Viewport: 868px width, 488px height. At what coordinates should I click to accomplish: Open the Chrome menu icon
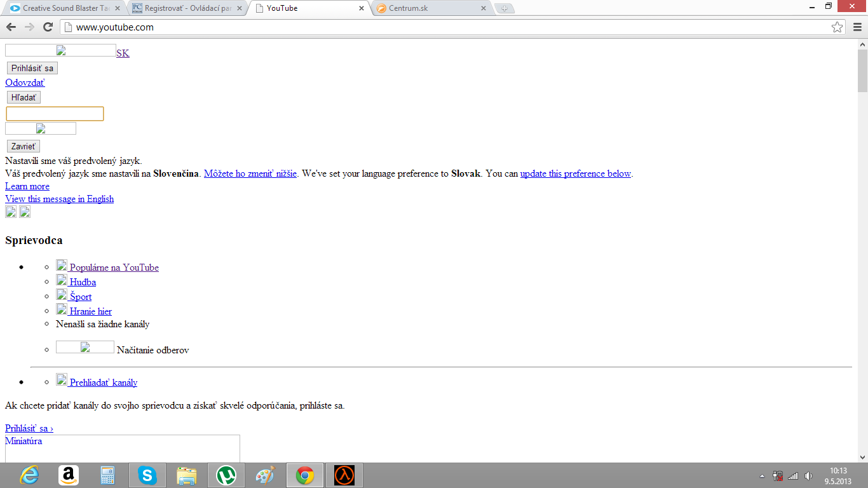click(x=857, y=27)
